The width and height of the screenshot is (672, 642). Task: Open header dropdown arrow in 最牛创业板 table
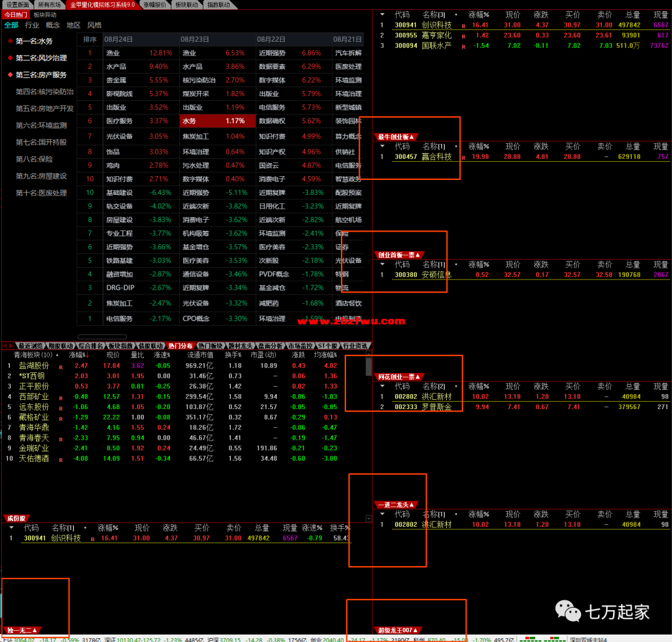[x=382, y=146]
